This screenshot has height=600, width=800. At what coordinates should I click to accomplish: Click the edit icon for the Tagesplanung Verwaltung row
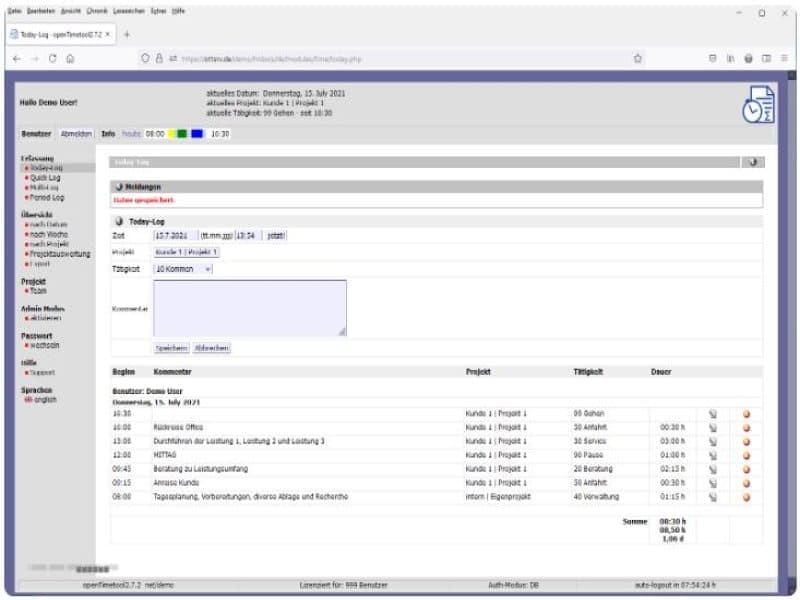[x=713, y=497]
